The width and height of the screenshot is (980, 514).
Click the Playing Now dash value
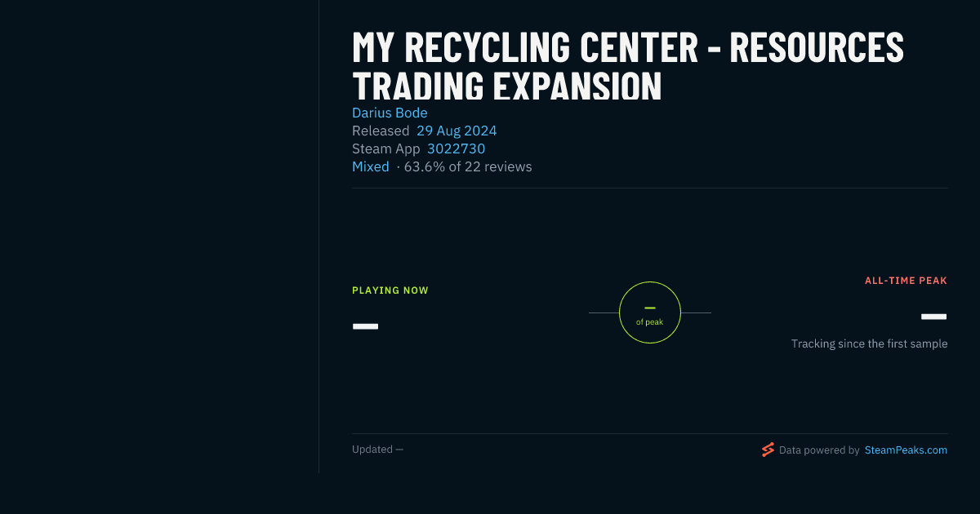click(x=365, y=326)
